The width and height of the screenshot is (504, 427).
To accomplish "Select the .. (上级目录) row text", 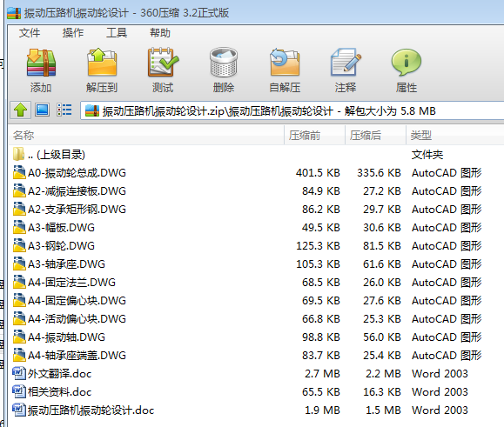I will pyautogui.click(x=57, y=155).
